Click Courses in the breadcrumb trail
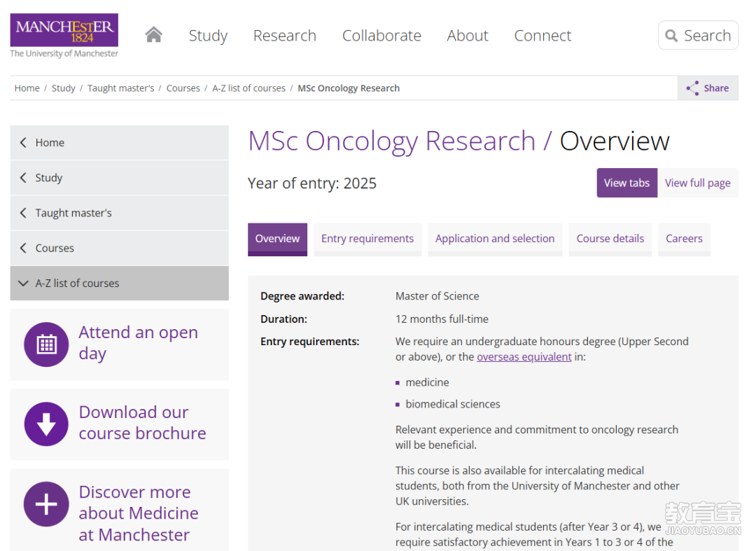 (183, 88)
